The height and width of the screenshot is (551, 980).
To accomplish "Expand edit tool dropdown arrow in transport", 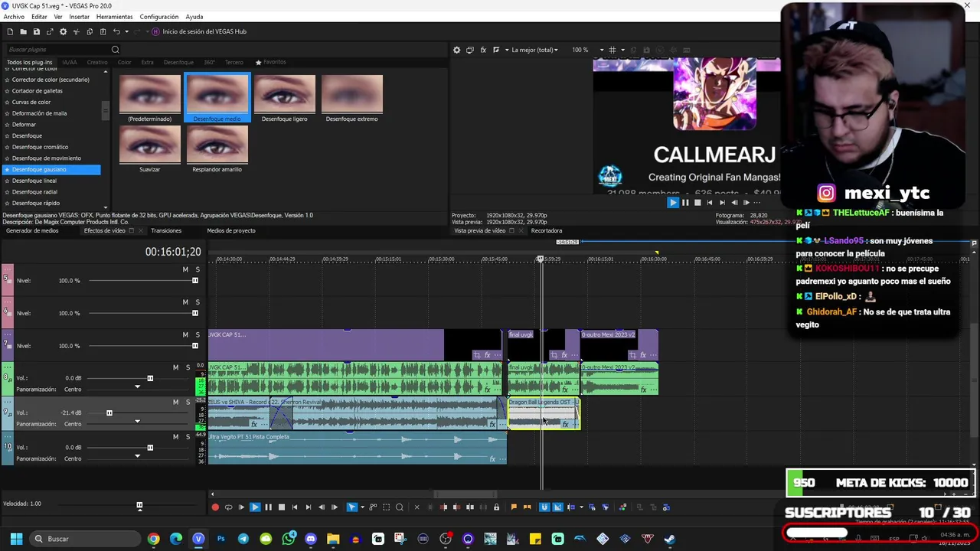I will coord(362,507).
